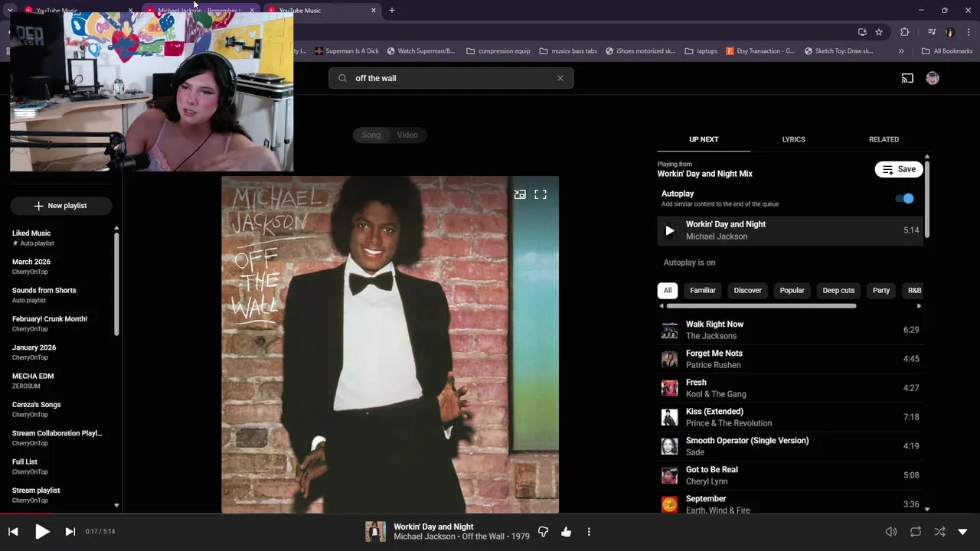Open more actions menu in player bar
980x551 pixels.
click(589, 532)
